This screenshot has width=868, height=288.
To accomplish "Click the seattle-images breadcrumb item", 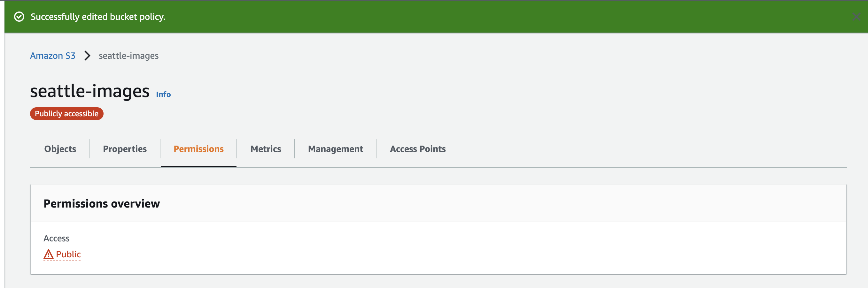I will coord(128,56).
